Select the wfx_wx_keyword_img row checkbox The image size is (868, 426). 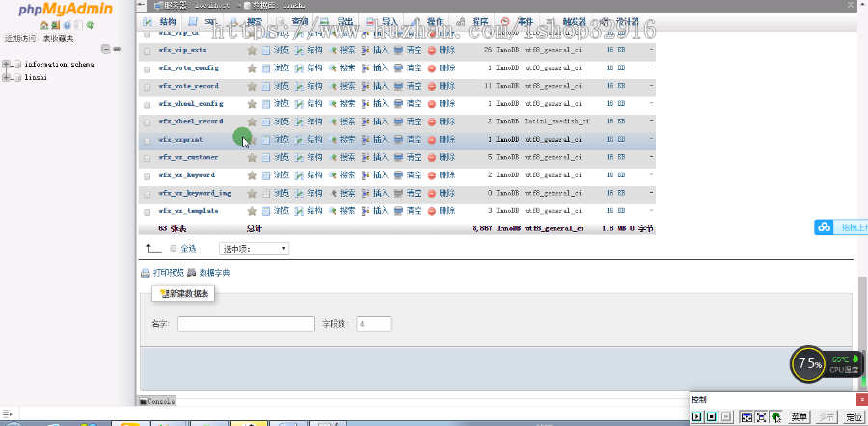coord(147,193)
